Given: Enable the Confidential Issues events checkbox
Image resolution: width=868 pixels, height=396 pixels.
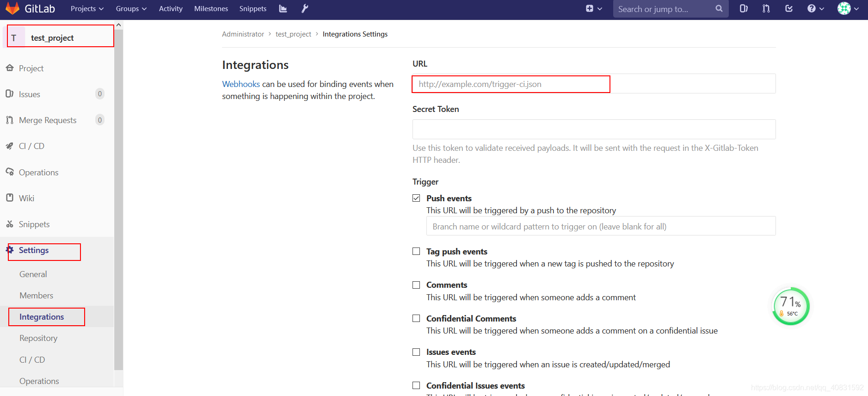Looking at the screenshot, I should pyautogui.click(x=416, y=385).
